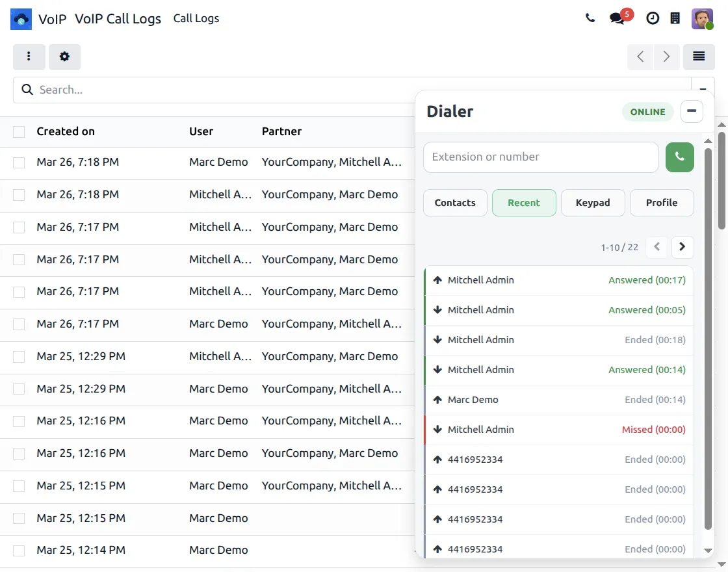728x572 pixels.
Task: Open Discuss messages showing 5 notifications
Action: click(616, 18)
